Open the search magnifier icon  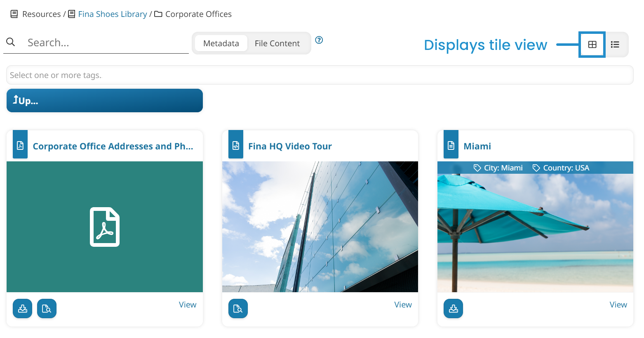10,42
